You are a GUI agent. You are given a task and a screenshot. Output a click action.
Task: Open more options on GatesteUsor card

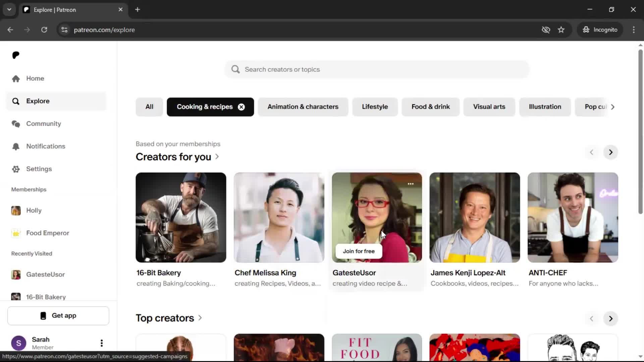tap(411, 184)
